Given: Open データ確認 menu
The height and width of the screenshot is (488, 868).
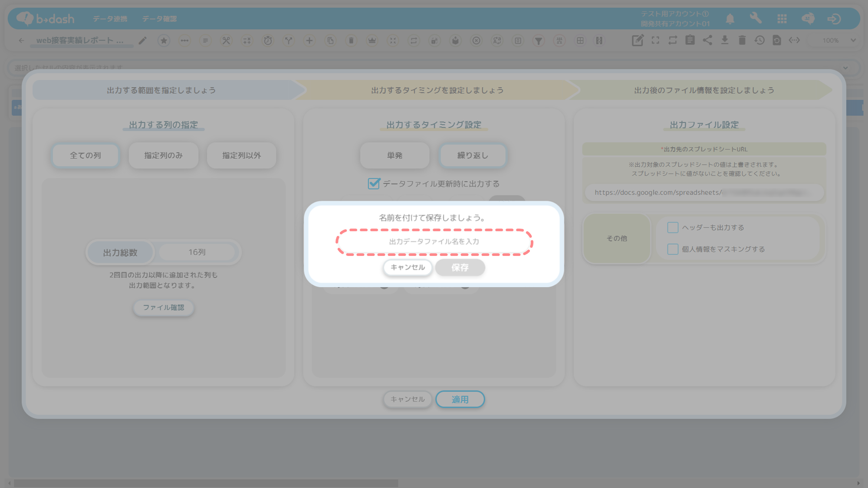Looking at the screenshot, I should (x=160, y=19).
